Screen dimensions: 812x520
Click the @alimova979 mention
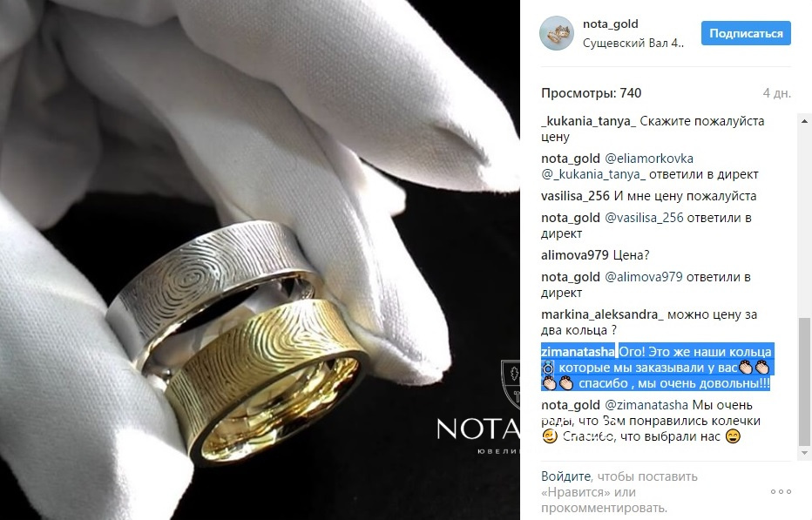(x=644, y=277)
